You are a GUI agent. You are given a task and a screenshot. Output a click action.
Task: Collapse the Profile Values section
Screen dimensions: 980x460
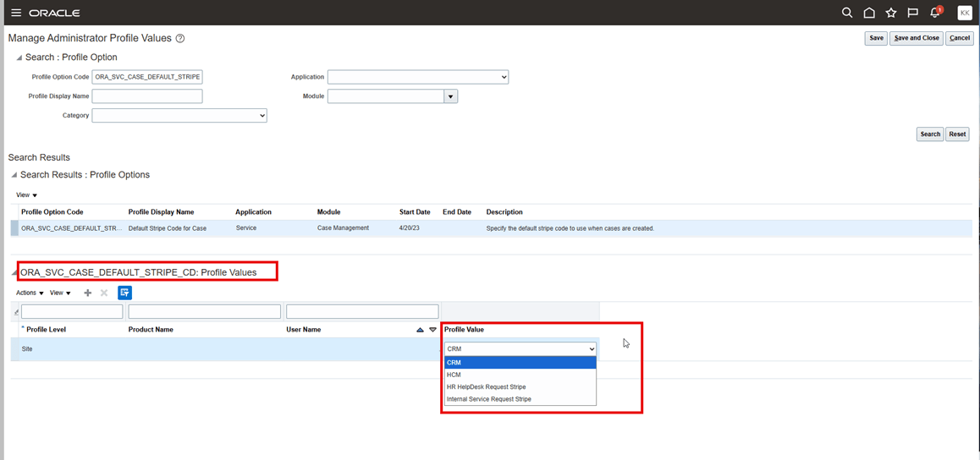(14, 273)
